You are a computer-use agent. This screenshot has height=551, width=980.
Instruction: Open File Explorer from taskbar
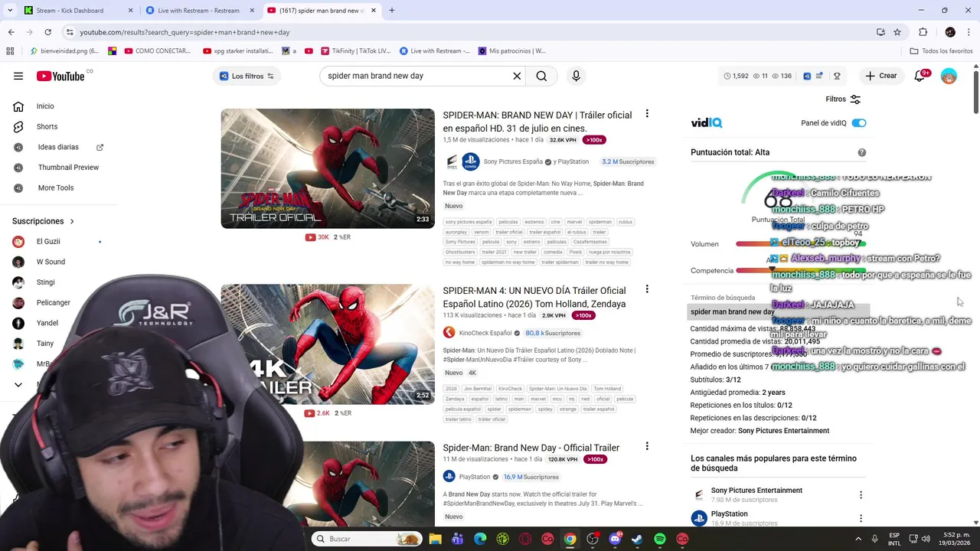(x=436, y=539)
